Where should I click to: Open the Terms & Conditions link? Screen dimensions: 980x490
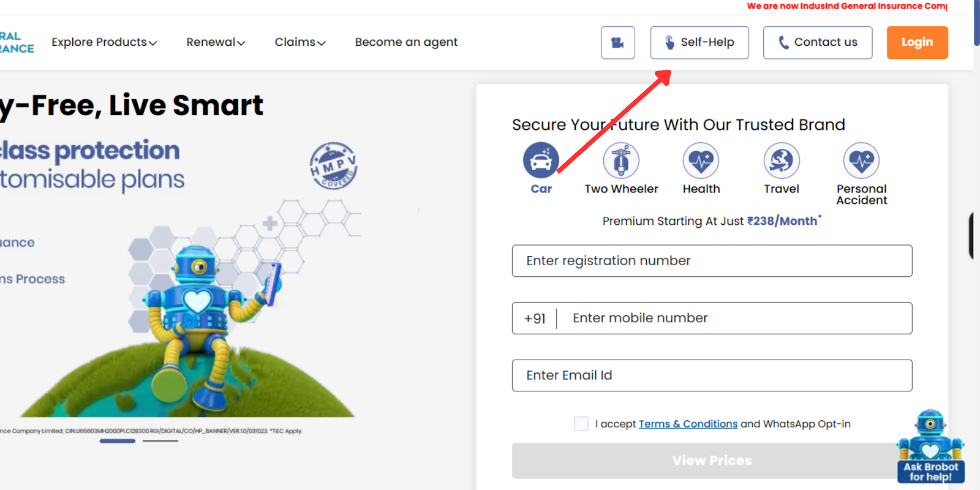pyautogui.click(x=688, y=423)
